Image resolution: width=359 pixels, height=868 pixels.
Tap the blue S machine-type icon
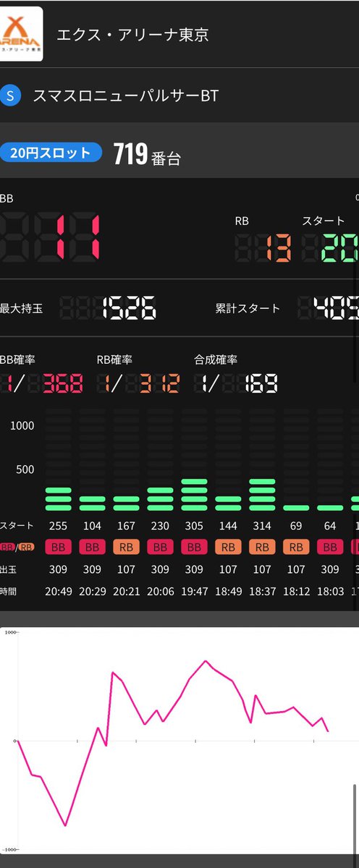click(10, 95)
